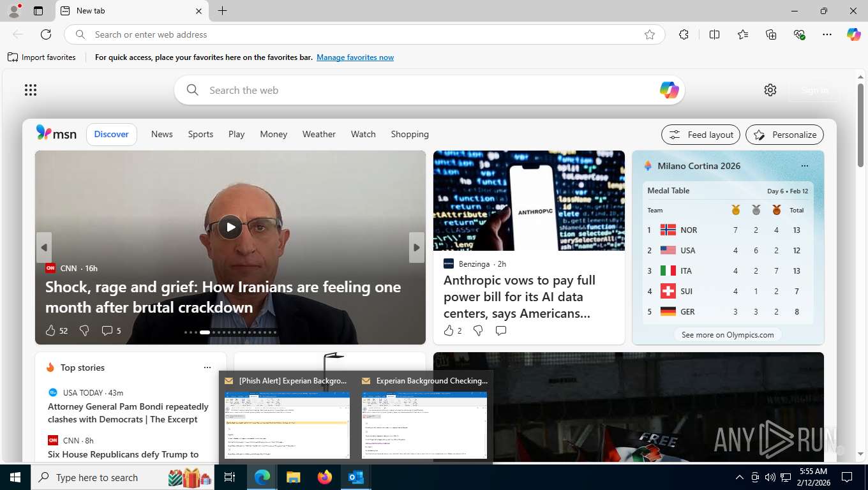Open the Money tab
868x490 pixels.
point(274,134)
